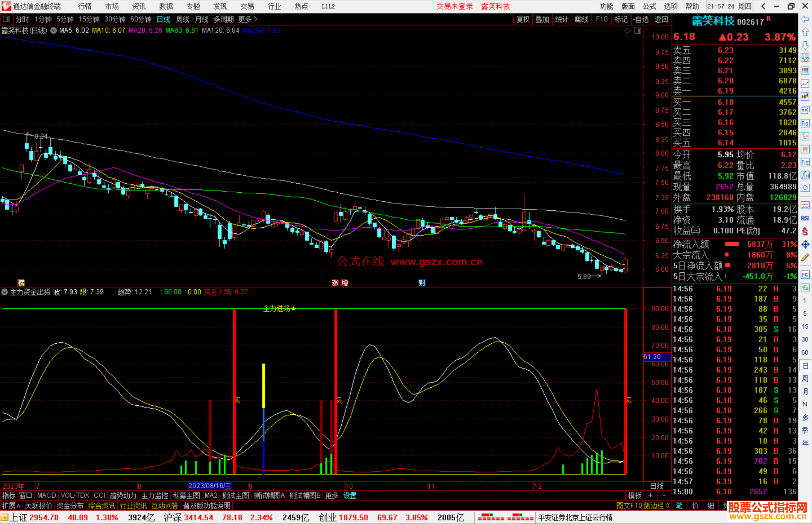The image size is (812, 524).
Task: Open the F10 company info sidebar icon
Action: [x=805, y=123]
